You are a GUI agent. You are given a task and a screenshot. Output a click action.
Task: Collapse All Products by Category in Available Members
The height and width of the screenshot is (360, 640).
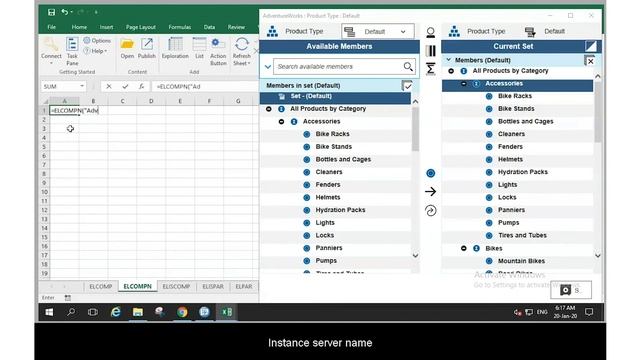(269, 109)
